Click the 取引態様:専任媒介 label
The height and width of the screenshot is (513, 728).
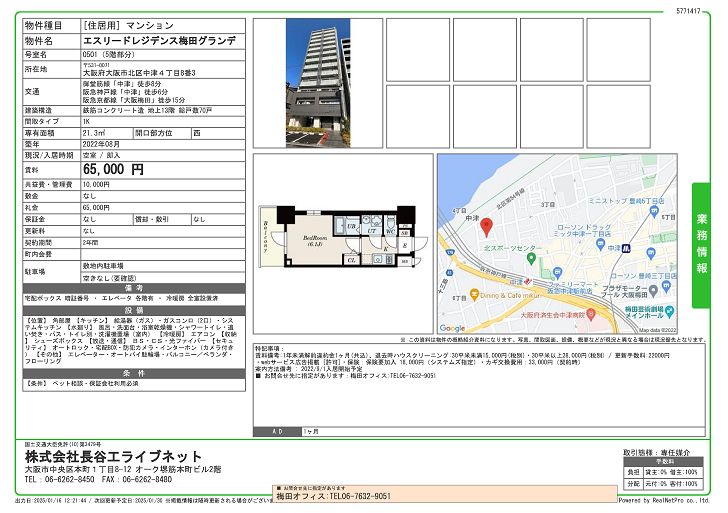pos(656,452)
